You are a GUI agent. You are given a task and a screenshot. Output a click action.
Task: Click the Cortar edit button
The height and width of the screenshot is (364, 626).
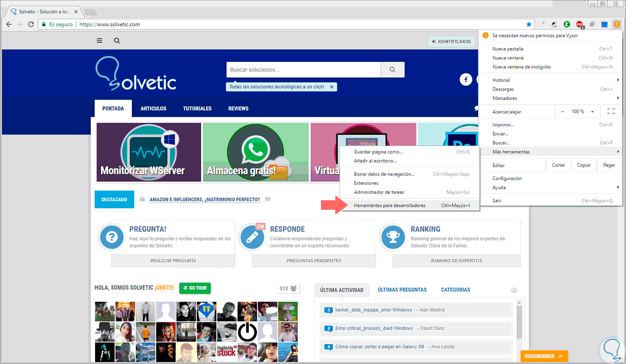click(558, 165)
